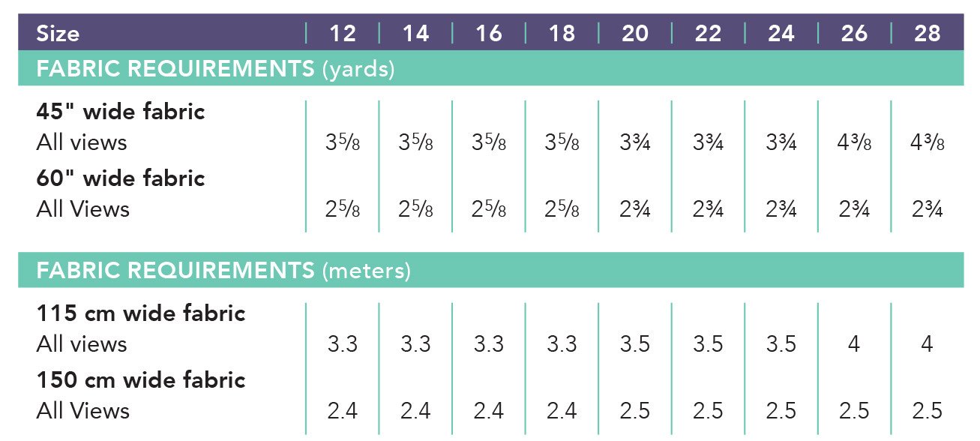This screenshot has height=441, width=980.
Task: Click the 115 cm wide fabric label
Action: point(141,313)
